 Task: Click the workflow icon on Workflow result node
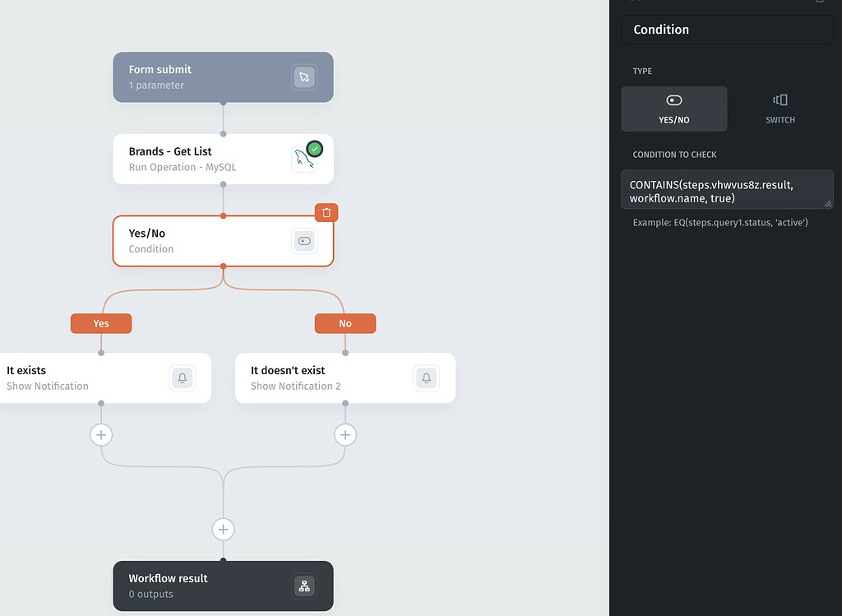pyautogui.click(x=304, y=586)
